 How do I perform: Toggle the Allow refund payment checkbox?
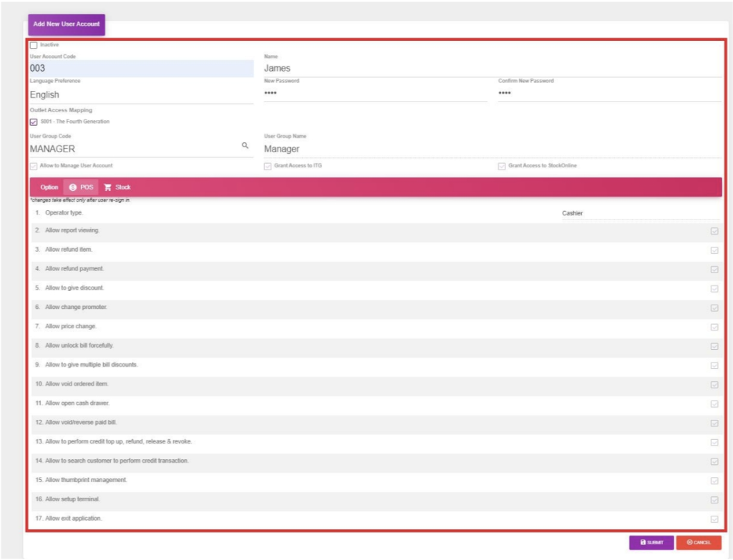[x=714, y=270]
